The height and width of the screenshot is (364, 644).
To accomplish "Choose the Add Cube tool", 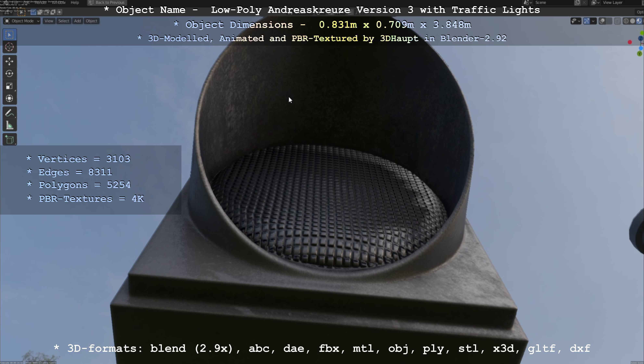I will 9,140.
